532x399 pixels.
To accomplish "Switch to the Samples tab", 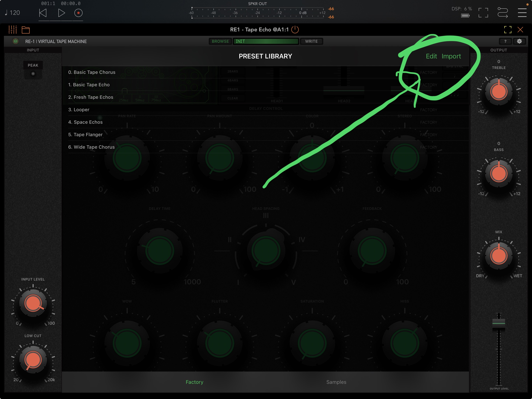I will [x=336, y=382].
